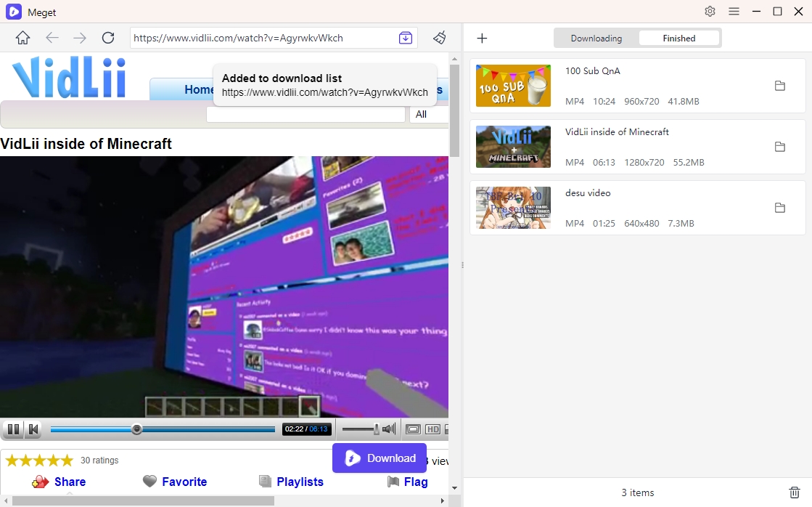Navigate forward in embedded browser

click(79, 38)
